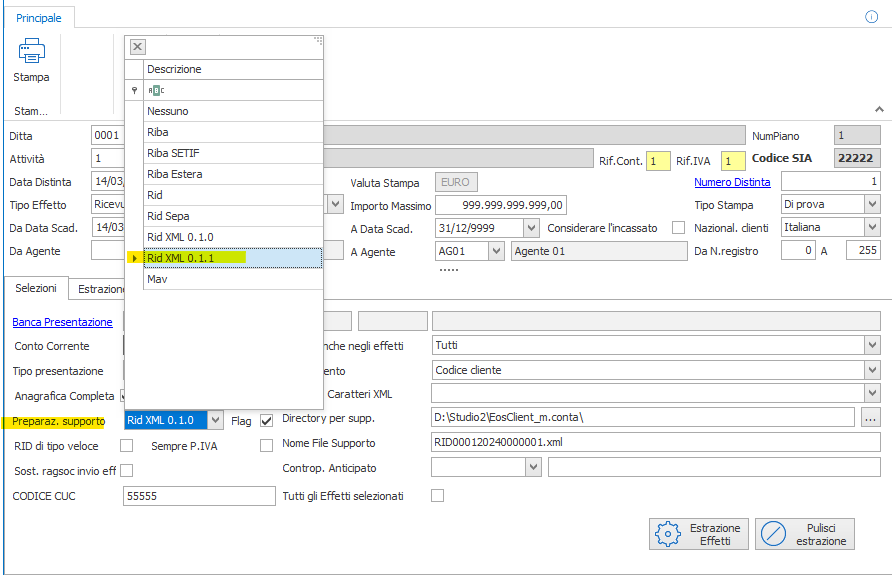
Task: Open the Banca Presentazione link
Action: pos(63,322)
